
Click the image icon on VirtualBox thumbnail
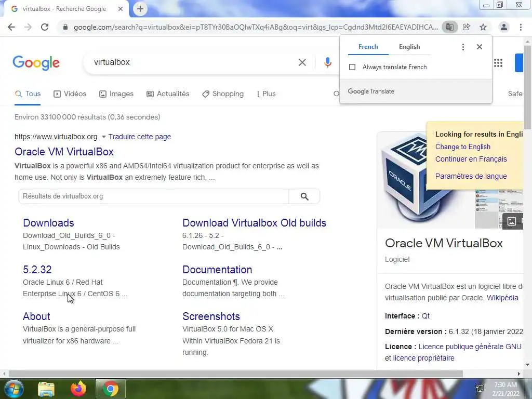(x=512, y=221)
